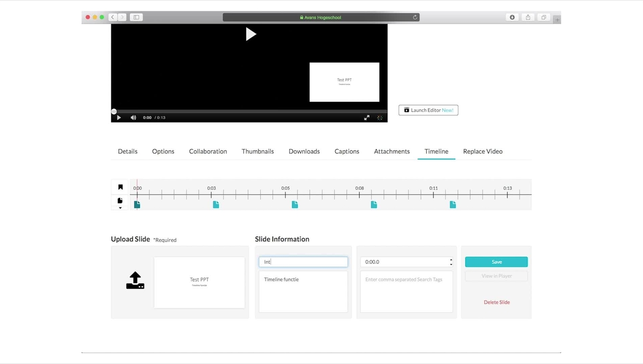
Task: Click the add slide document icon
Action: pyautogui.click(x=120, y=200)
